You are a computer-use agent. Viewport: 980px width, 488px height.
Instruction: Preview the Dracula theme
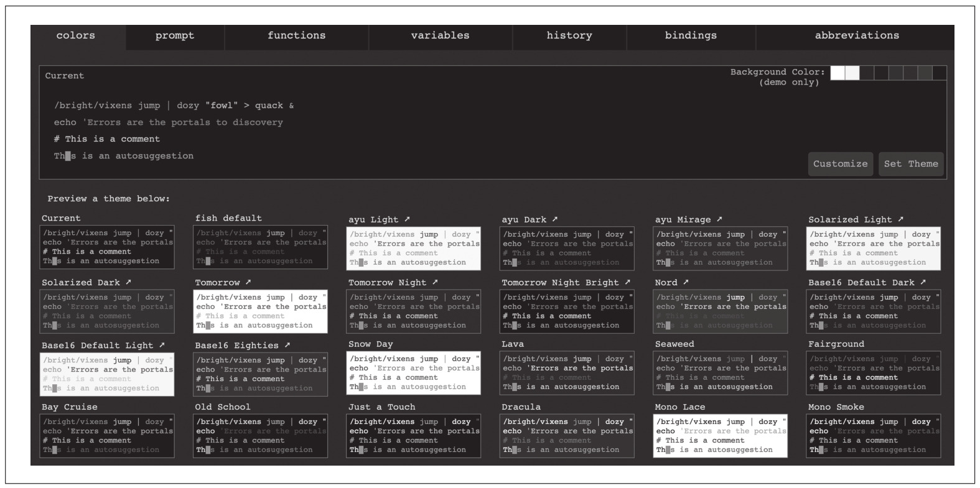pos(567,435)
